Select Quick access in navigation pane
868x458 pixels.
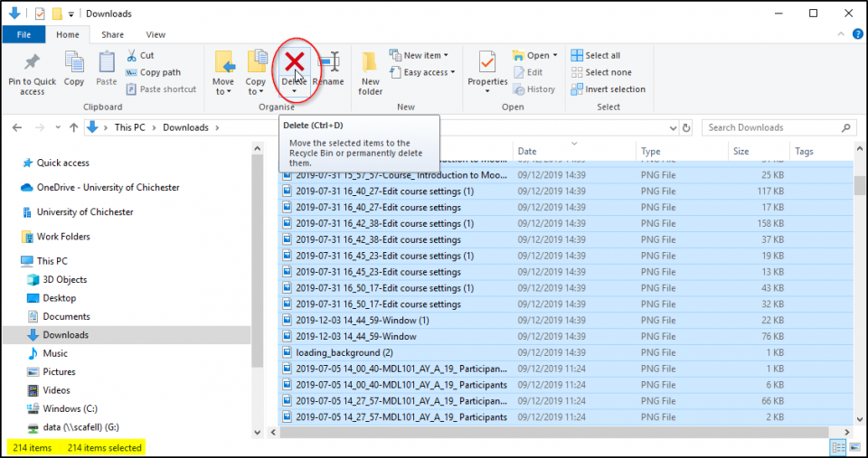tap(62, 164)
